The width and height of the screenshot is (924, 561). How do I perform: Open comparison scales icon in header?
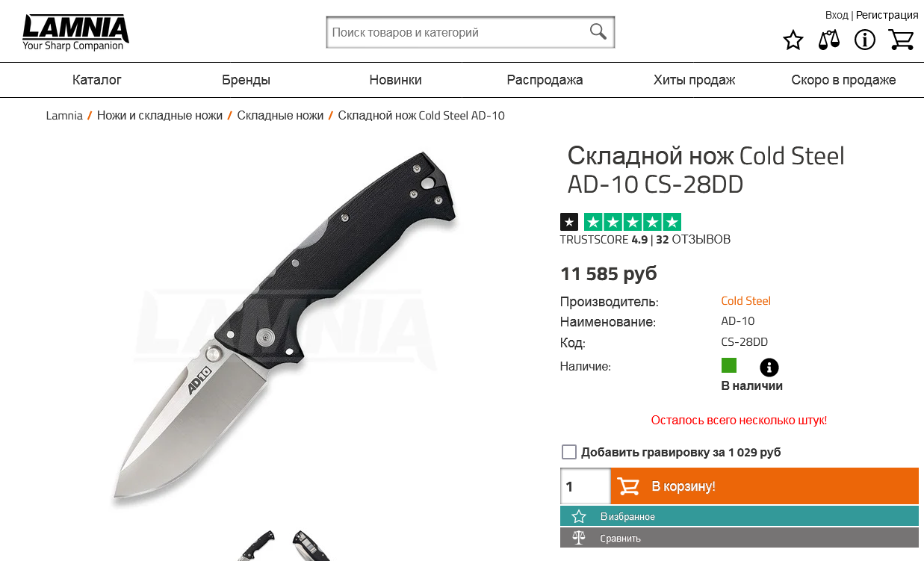[x=828, y=40]
